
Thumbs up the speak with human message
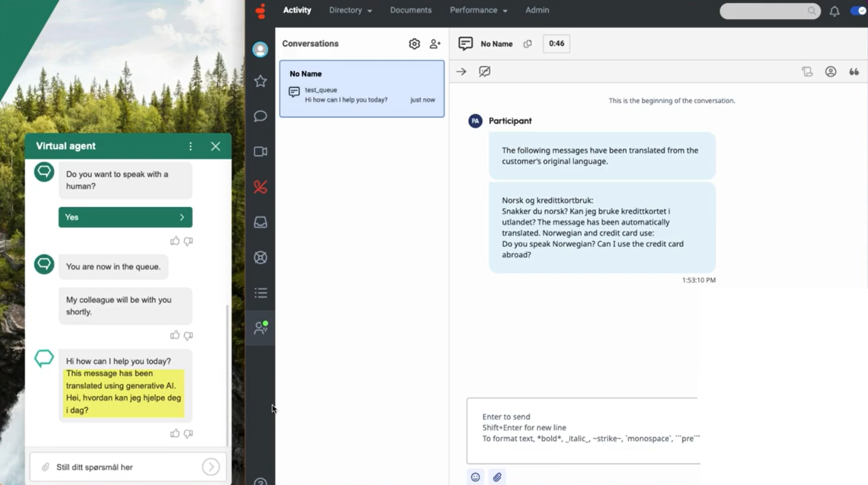175,241
